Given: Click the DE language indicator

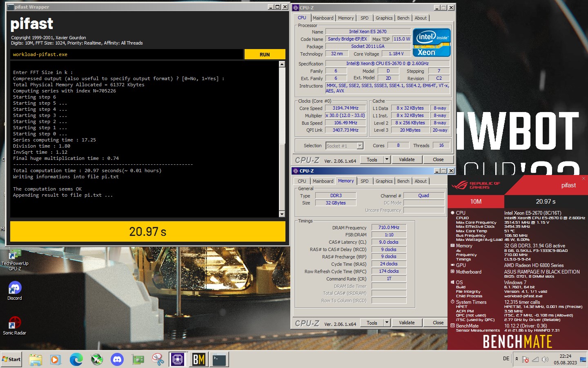Looking at the screenshot, I should coord(506,359).
